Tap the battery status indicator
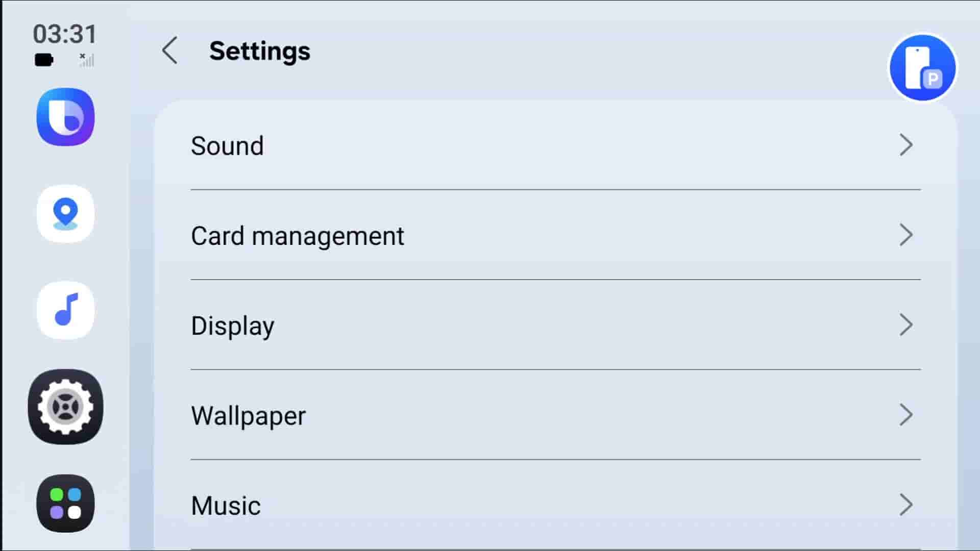This screenshot has width=980, height=551. click(44, 60)
